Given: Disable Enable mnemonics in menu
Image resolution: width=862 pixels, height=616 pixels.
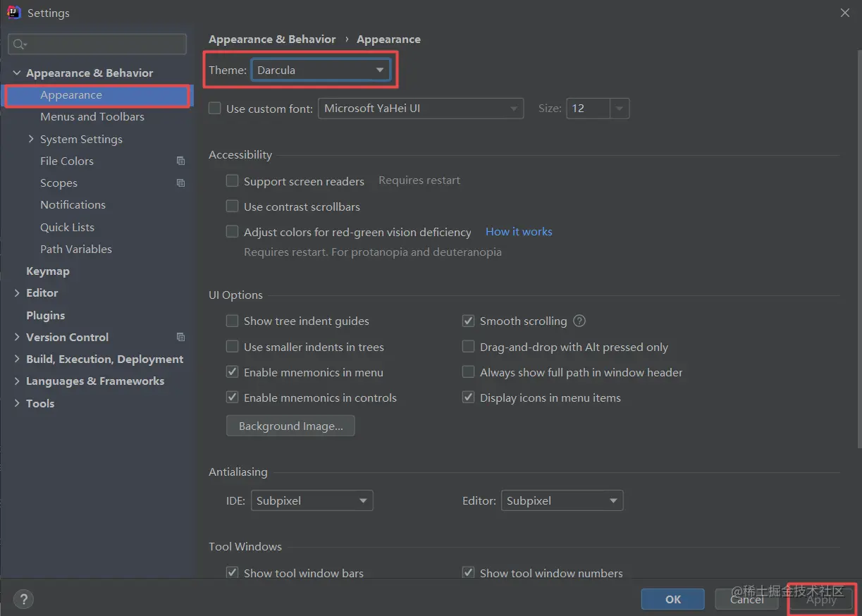Looking at the screenshot, I should coord(232,371).
